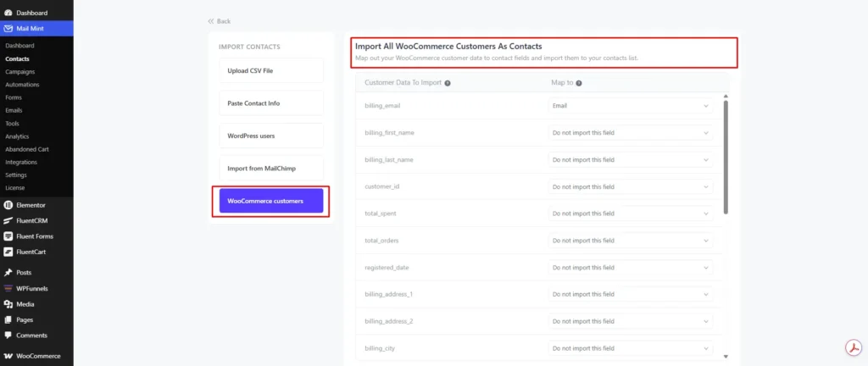The width and height of the screenshot is (868, 366).
Task: Open the total_orders mapping dropdown
Action: (x=631, y=241)
